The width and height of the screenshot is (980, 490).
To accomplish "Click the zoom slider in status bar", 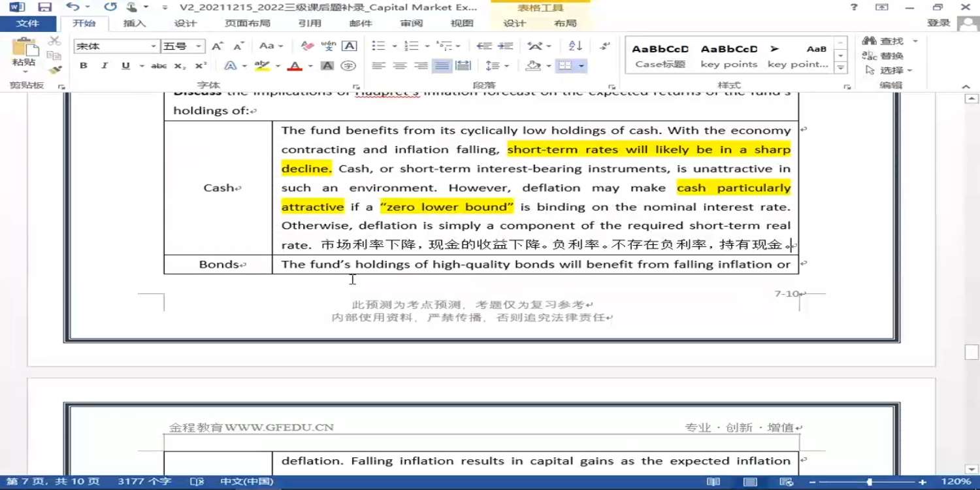I will pyautogui.click(x=869, y=482).
